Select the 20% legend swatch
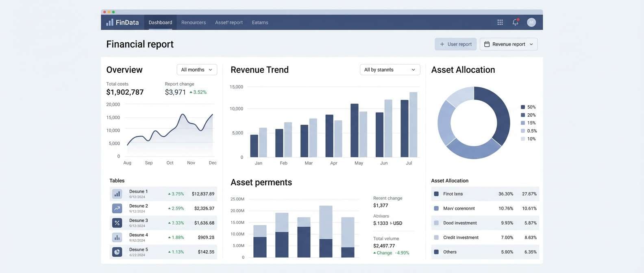644x273 pixels. 523,115
